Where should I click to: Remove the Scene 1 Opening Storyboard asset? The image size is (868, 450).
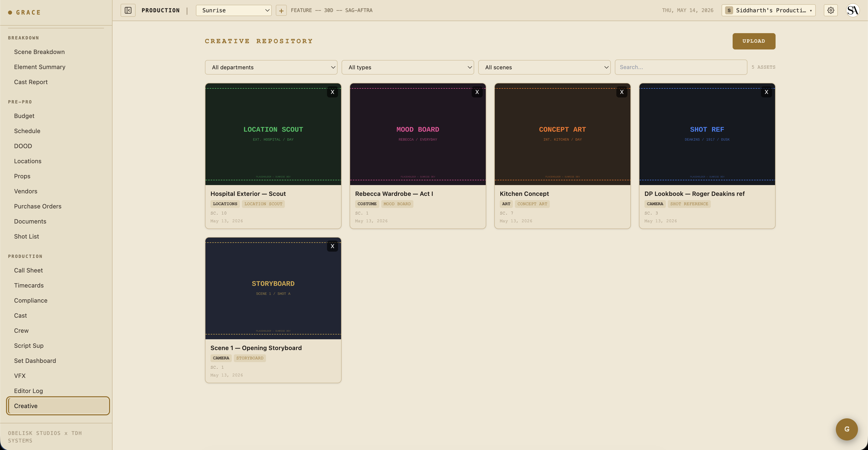point(332,246)
